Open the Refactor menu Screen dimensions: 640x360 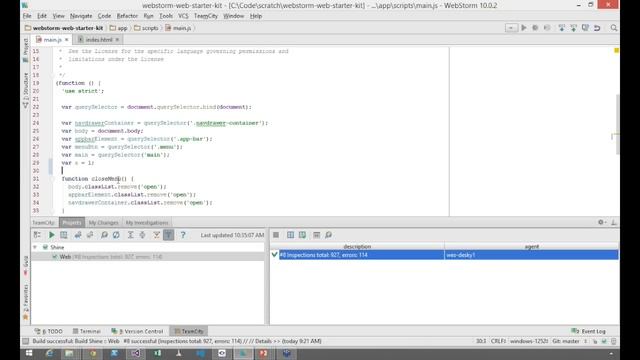coord(127,16)
